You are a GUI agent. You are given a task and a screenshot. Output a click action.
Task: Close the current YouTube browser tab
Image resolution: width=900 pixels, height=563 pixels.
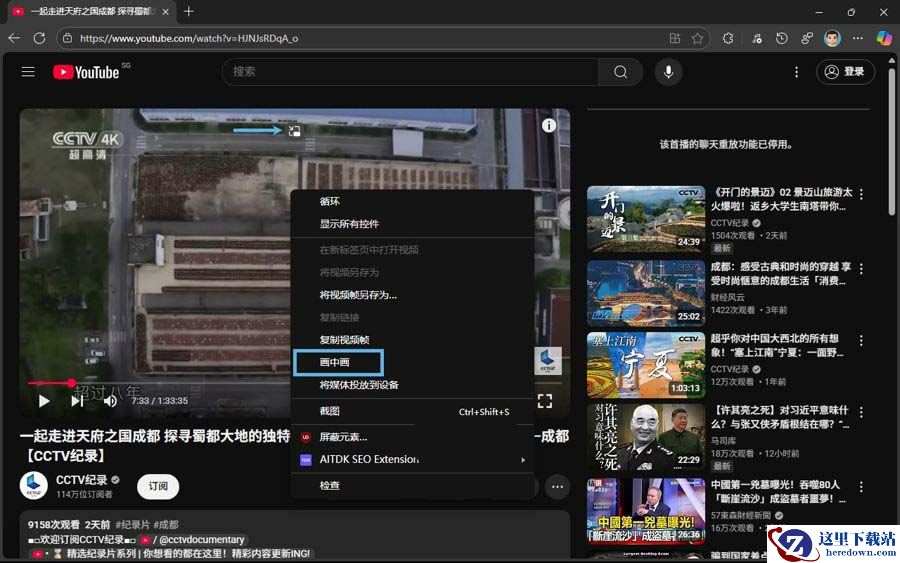[x=166, y=11]
